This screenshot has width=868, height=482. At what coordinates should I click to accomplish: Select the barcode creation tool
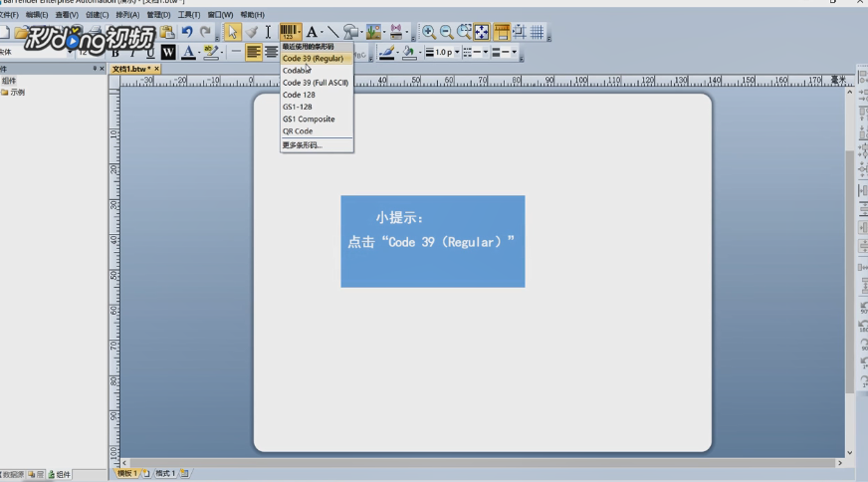(288, 32)
